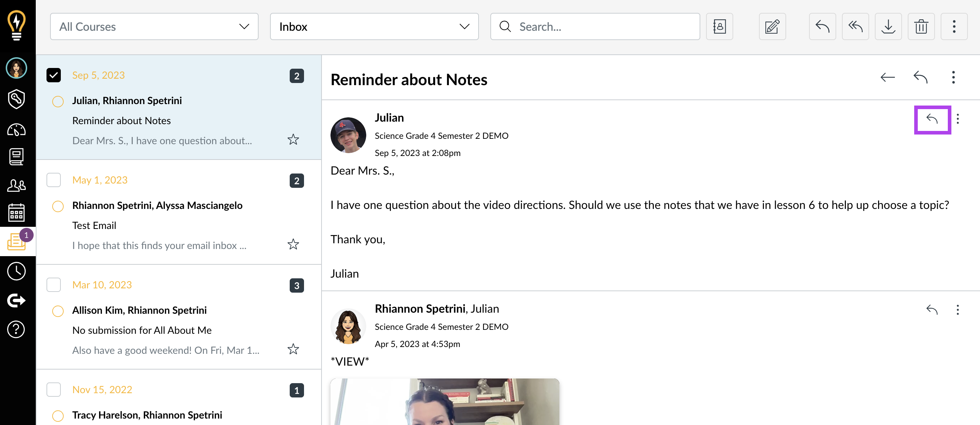Click Rhiannon Spetrini's avatar in message
980x425 pixels.
click(348, 327)
